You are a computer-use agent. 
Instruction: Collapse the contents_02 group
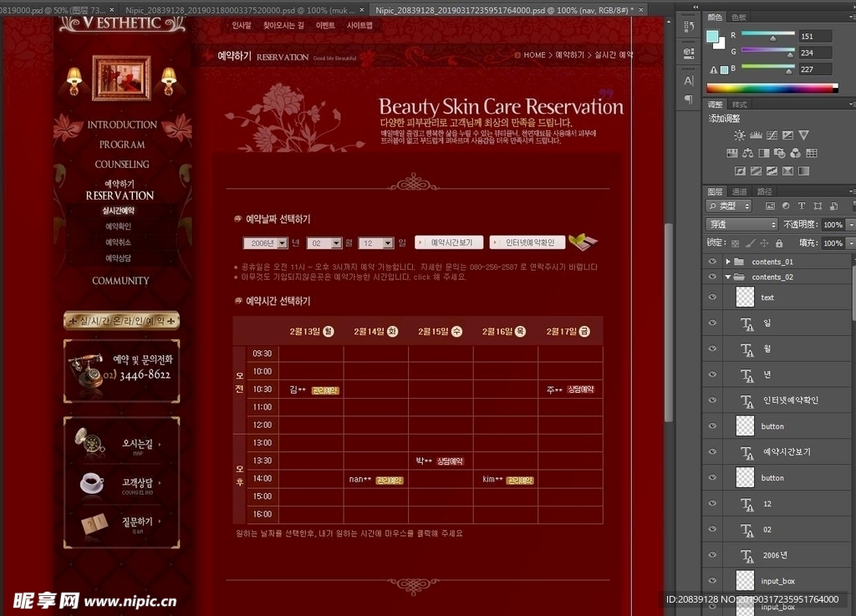click(728, 277)
